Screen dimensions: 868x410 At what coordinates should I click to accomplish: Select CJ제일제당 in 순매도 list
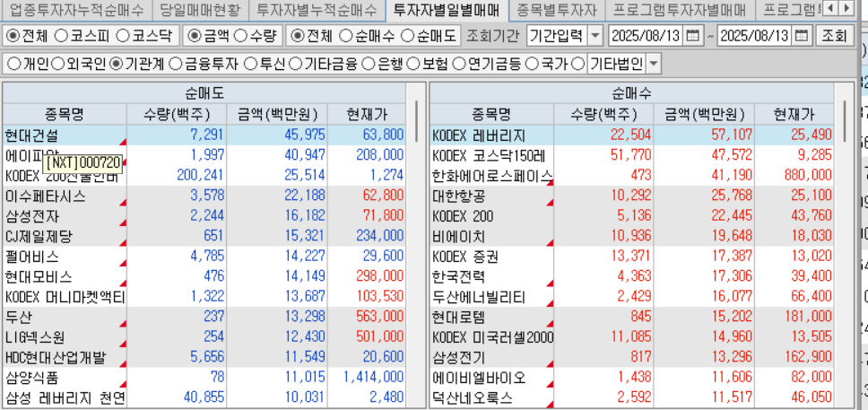click(204, 237)
